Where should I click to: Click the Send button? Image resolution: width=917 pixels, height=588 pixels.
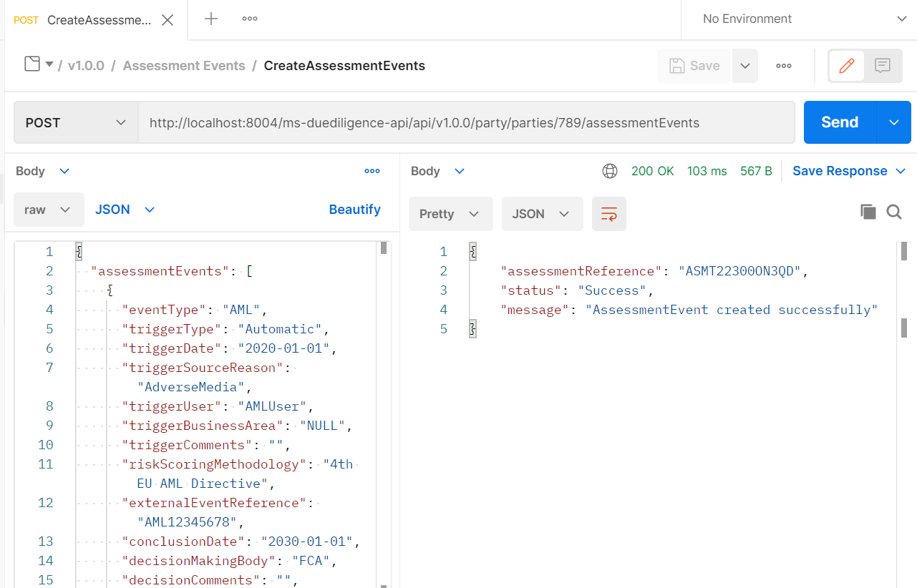[x=840, y=122]
